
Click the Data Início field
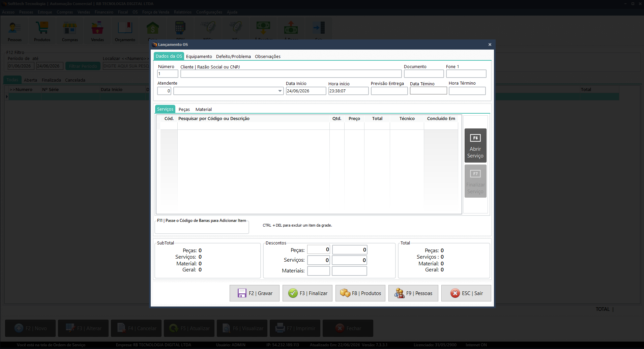(x=306, y=91)
